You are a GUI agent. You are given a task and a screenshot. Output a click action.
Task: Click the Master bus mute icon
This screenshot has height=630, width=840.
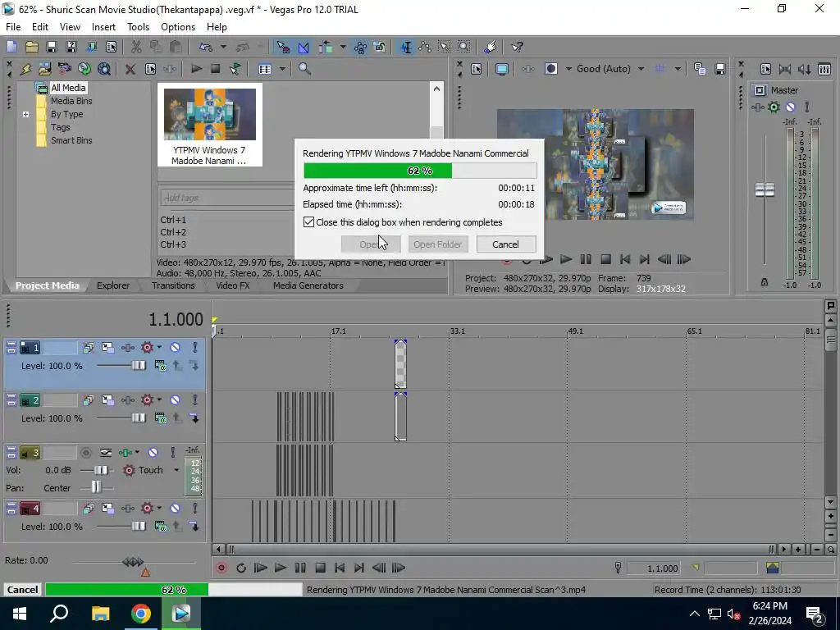790,107
